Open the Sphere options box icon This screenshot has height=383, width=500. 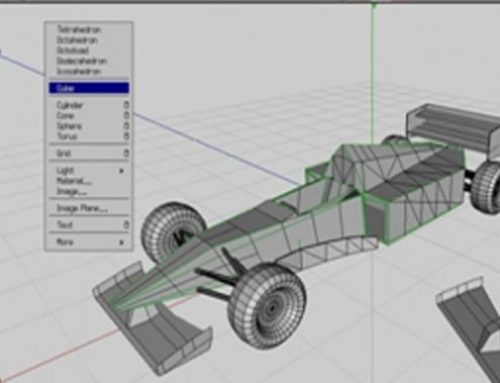(126, 126)
